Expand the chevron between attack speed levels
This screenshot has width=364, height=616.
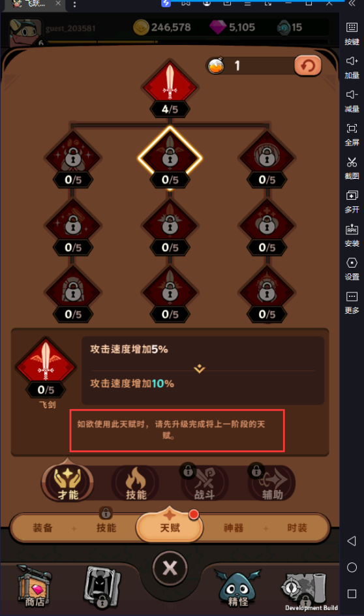200,369
